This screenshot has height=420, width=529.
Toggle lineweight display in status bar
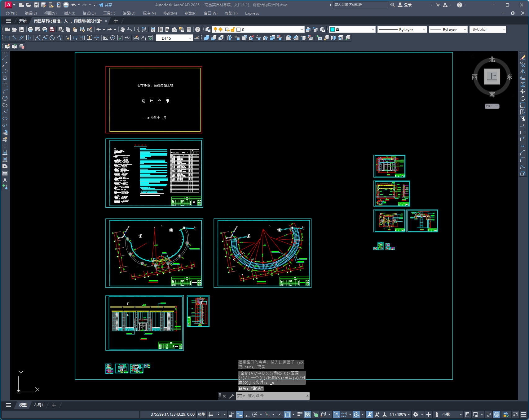pyautogui.click(x=300, y=414)
